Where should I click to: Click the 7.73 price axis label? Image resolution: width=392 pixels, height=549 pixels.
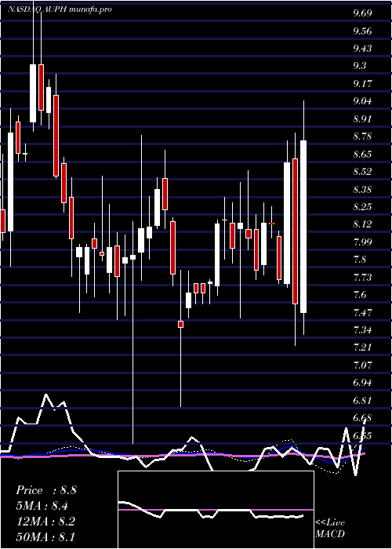(362, 278)
